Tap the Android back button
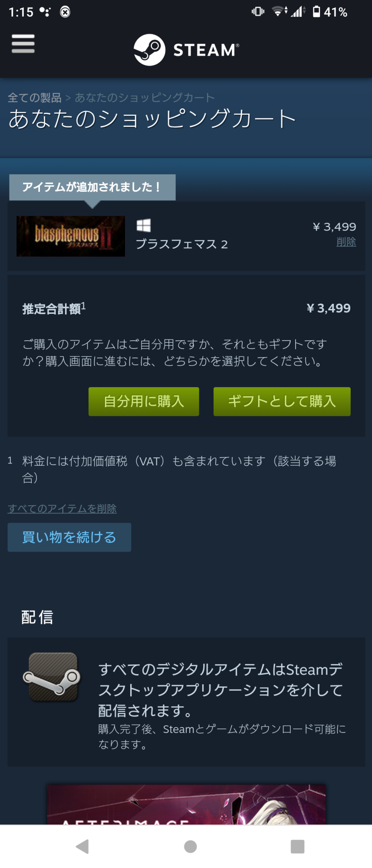The height and width of the screenshot is (868, 372). point(82,846)
